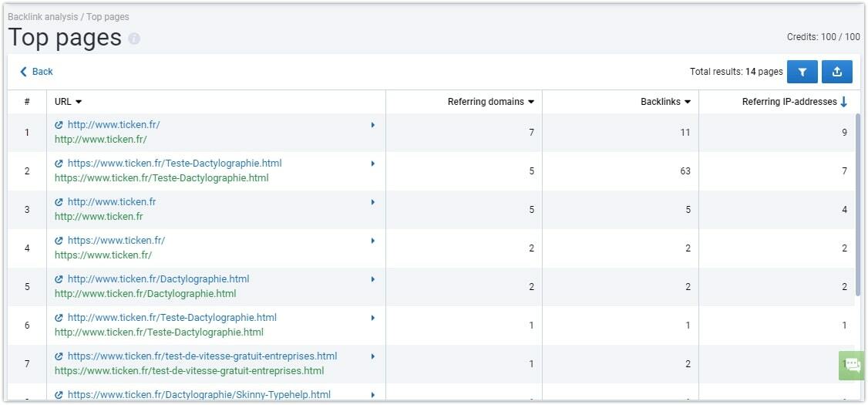868x405 pixels.
Task: Click referring IP value 4 in row 3
Action: click(845, 210)
